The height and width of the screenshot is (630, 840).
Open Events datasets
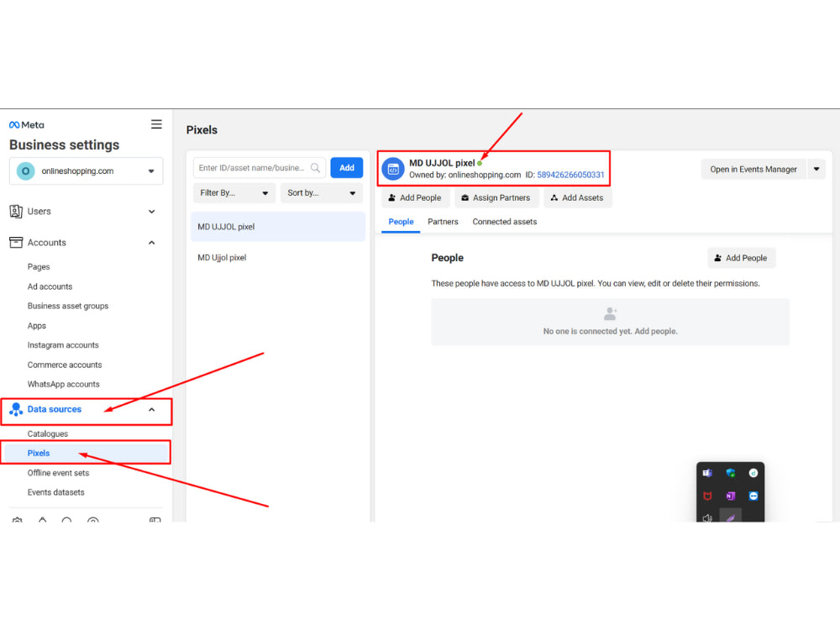click(x=55, y=492)
